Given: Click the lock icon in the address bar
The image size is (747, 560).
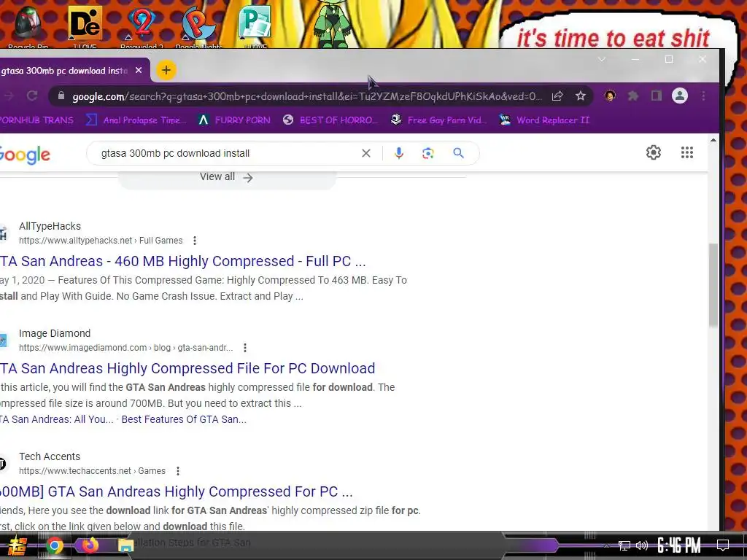Looking at the screenshot, I should click(x=61, y=96).
